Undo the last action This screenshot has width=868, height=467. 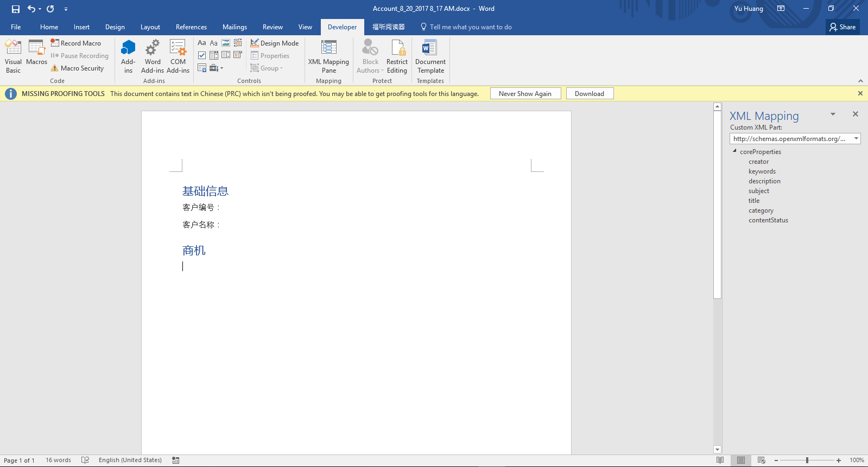click(31, 9)
